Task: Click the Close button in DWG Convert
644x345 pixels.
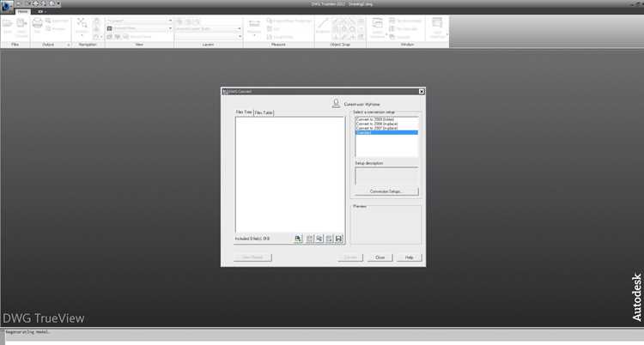Action: pyautogui.click(x=380, y=257)
